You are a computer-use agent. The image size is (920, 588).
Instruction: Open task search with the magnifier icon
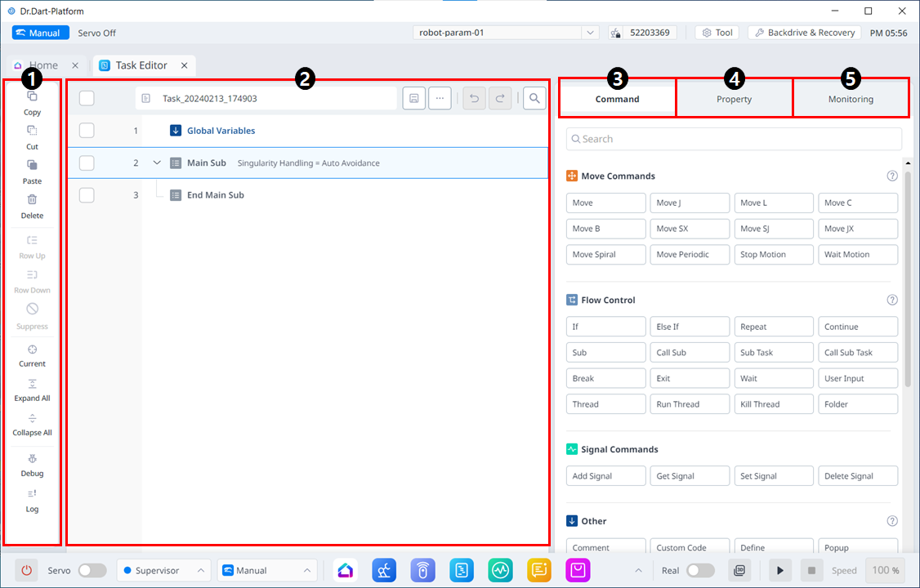[534, 97]
